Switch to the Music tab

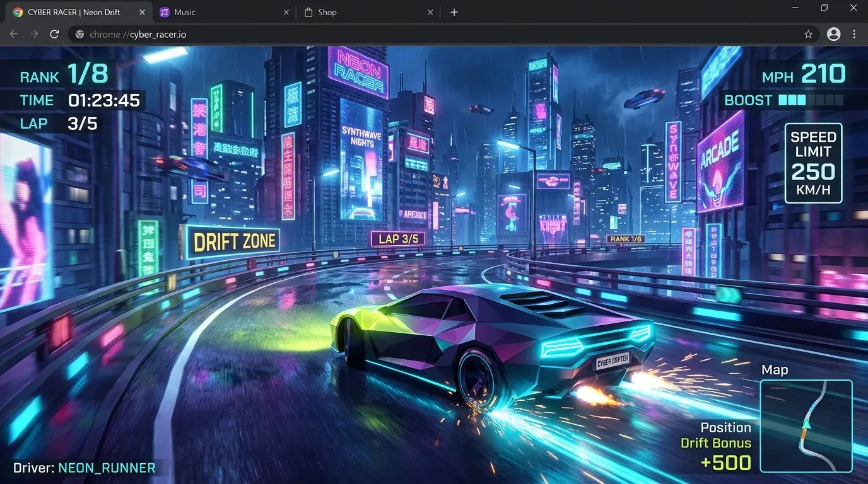click(223, 12)
